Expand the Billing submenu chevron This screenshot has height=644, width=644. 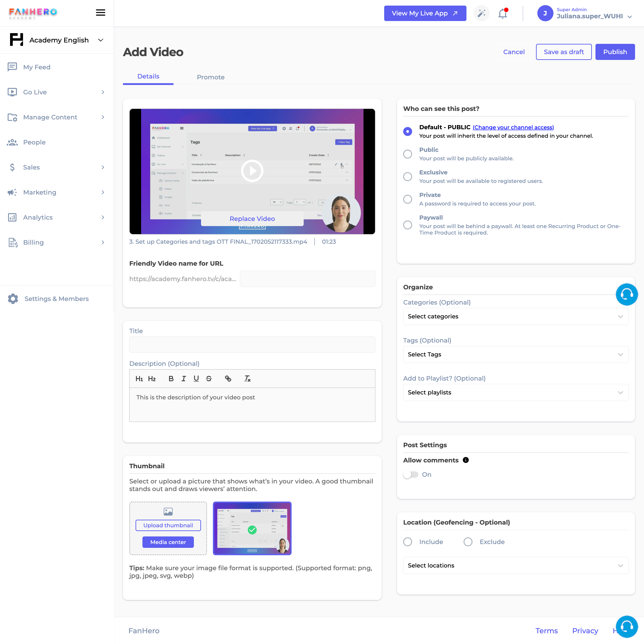tap(103, 242)
